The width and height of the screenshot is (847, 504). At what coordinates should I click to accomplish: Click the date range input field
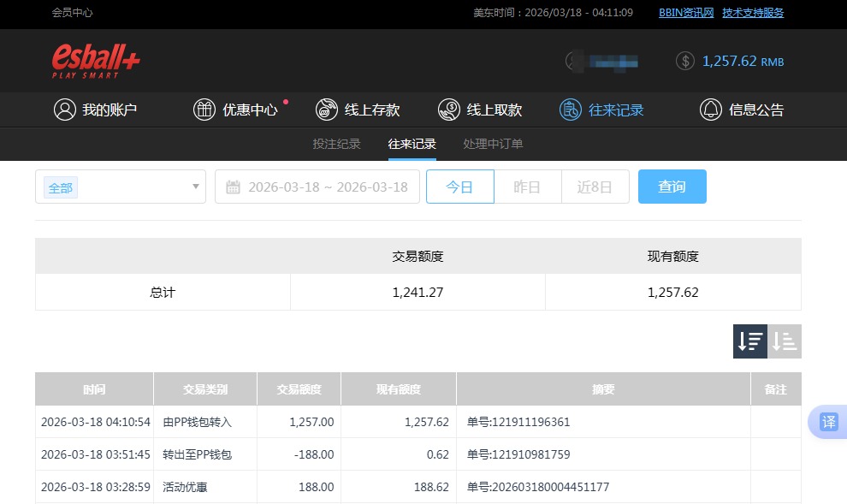coord(329,187)
